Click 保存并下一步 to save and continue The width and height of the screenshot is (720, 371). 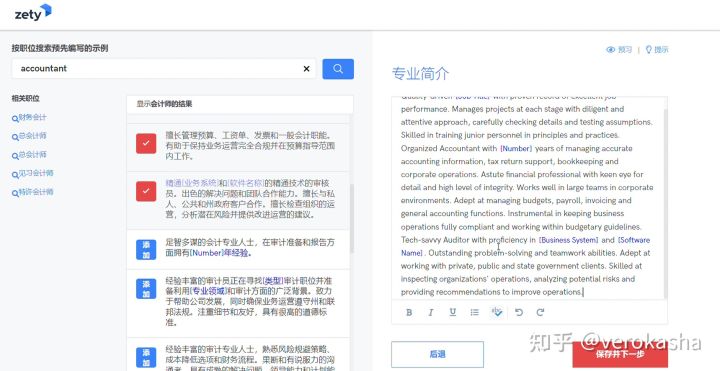pyautogui.click(x=620, y=354)
